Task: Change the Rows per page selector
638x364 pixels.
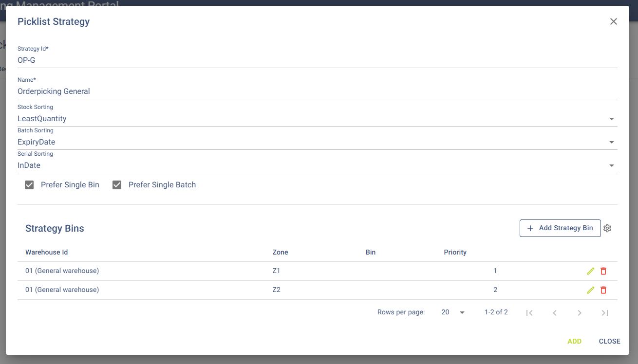Action: [453, 312]
